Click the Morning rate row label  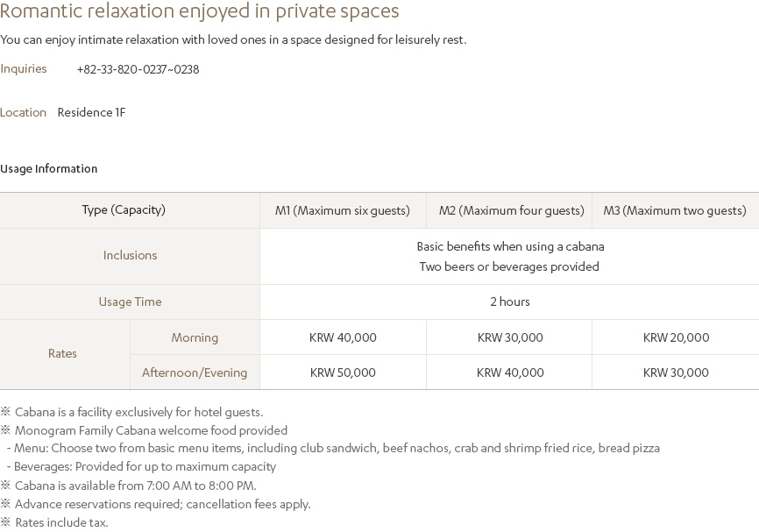tap(195, 337)
